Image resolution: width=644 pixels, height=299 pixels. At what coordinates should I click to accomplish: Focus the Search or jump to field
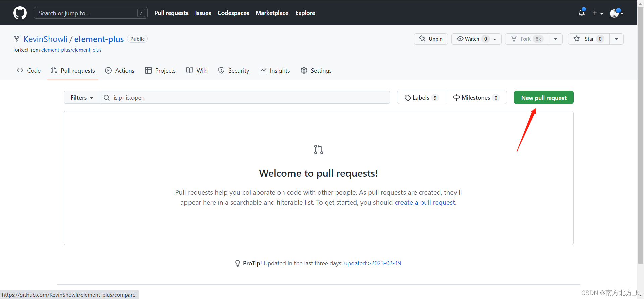90,13
